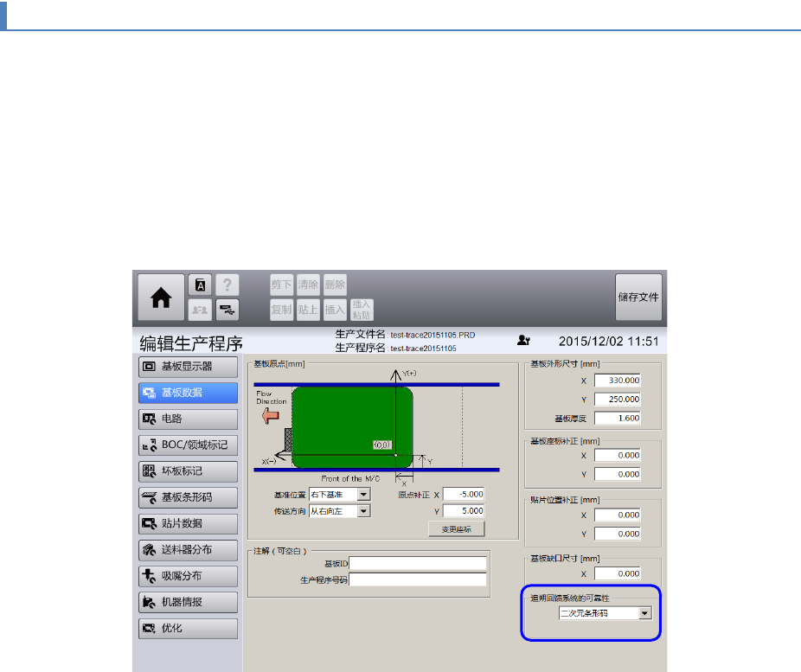The width and height of the screenshot is (801, 672).
Task: Click the 删除 delete button
Action: (335, 285)
